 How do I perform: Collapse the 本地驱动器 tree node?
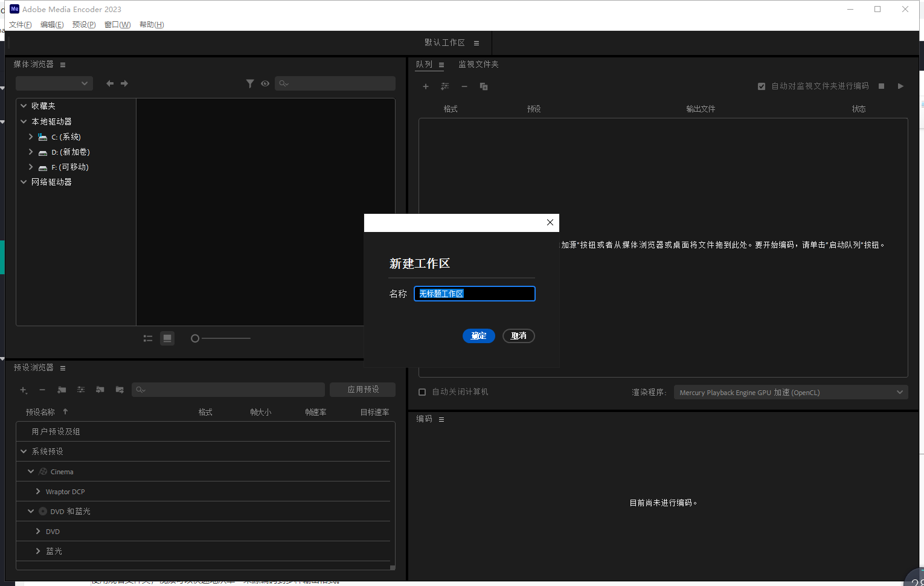tap(24, 121)
